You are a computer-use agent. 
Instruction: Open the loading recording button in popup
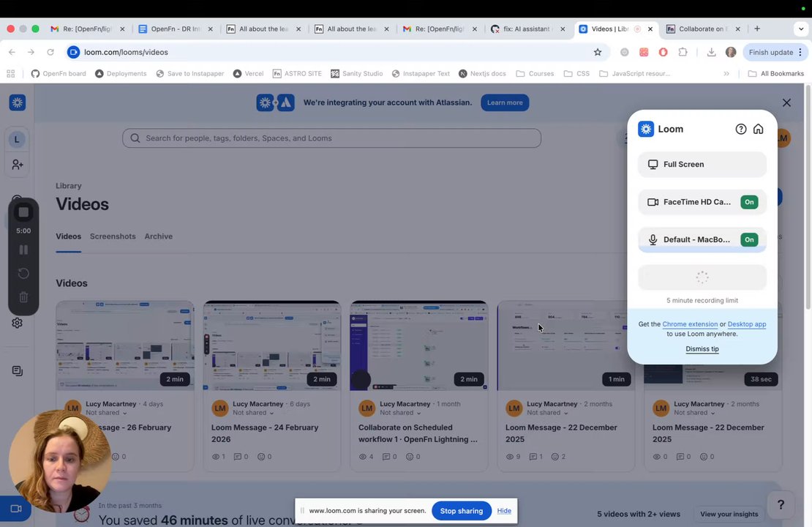(x=702, y=277)
